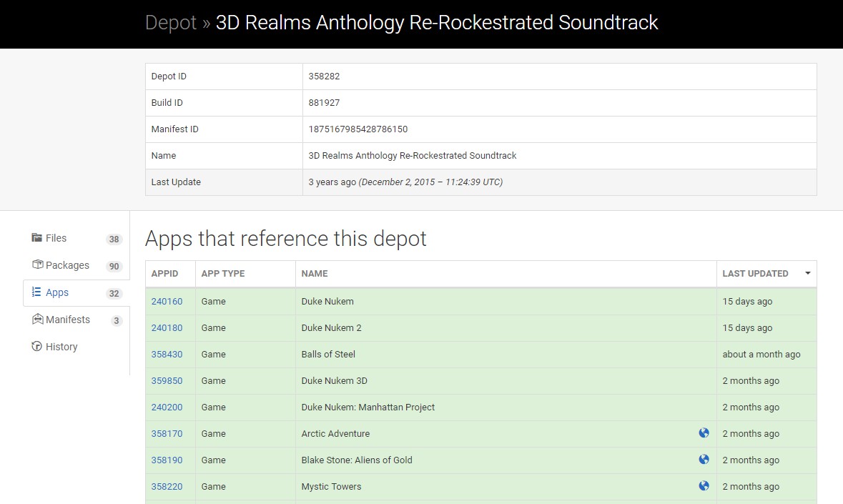This screenshot has height=504, width=843.
Task: Follow the Depot breadcrumb link
Action: (x=170, y=23)
